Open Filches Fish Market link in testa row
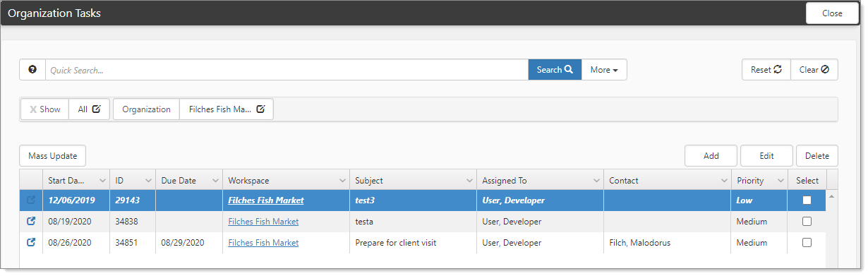The width and height of the screenshot is (868, 276). pyautogui.click(x=263, y=222)
